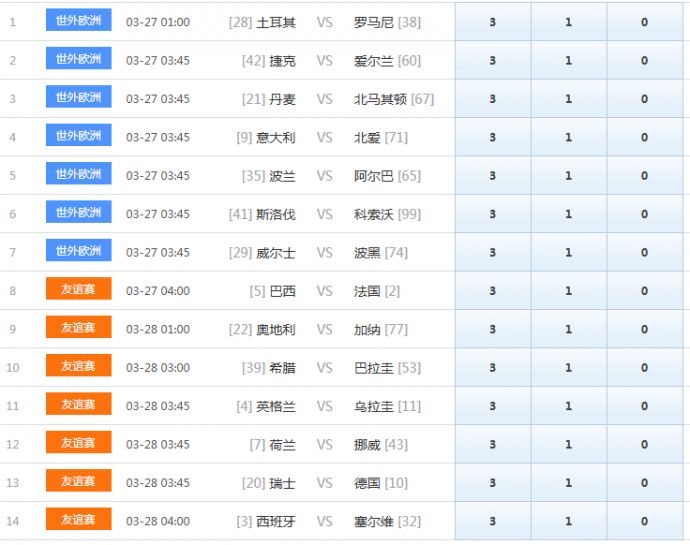Open home team 瑞士 link
The height and width of the screenshot is (545, 690).
click(283, 483)
